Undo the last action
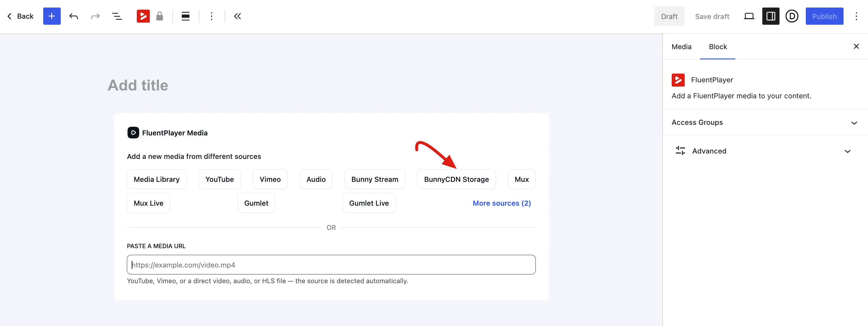868x326 pixels. pyautogui.click(x=73, y=16)
